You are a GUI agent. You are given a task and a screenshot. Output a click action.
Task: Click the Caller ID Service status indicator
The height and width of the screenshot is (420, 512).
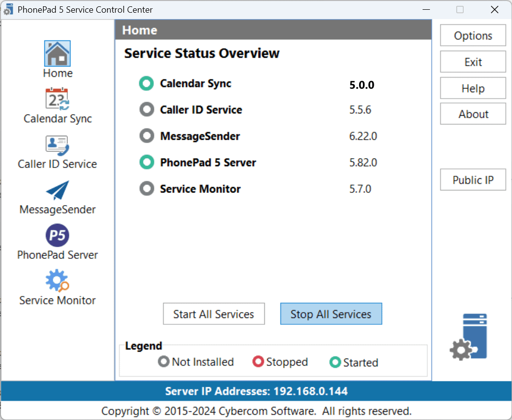pos(147,109)
